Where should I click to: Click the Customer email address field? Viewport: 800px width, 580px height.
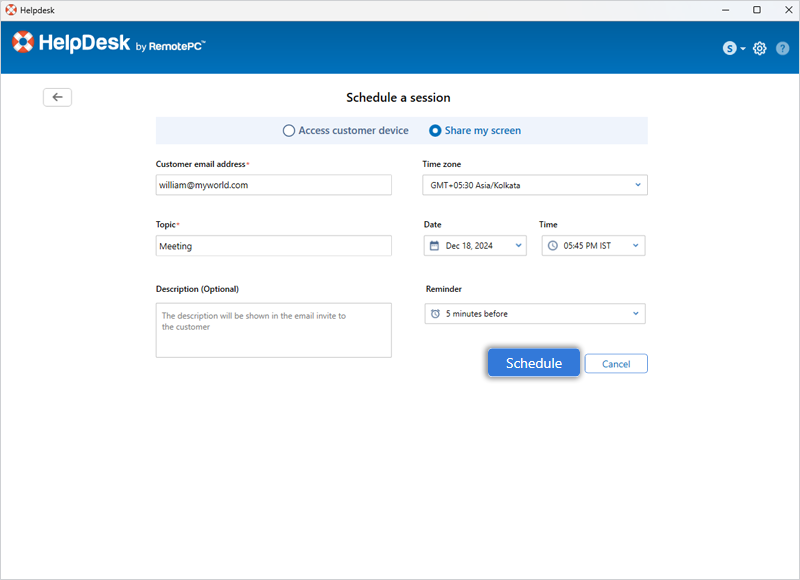coord(273,185)
